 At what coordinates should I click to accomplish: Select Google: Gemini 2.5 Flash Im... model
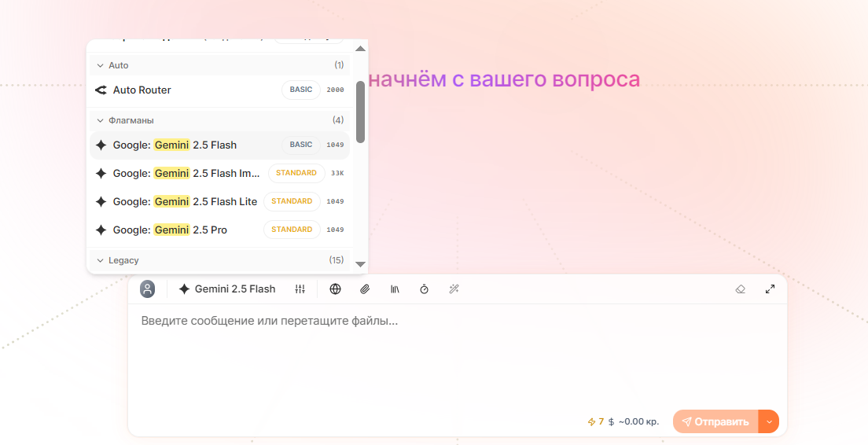click(220, 173)
